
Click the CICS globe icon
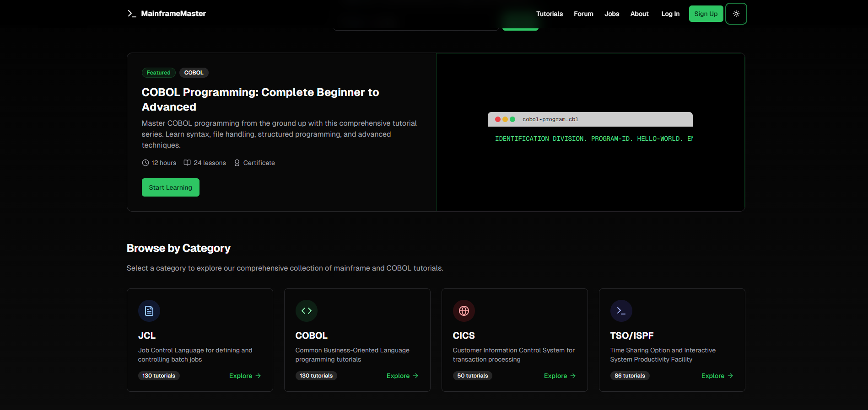[464, 311]
